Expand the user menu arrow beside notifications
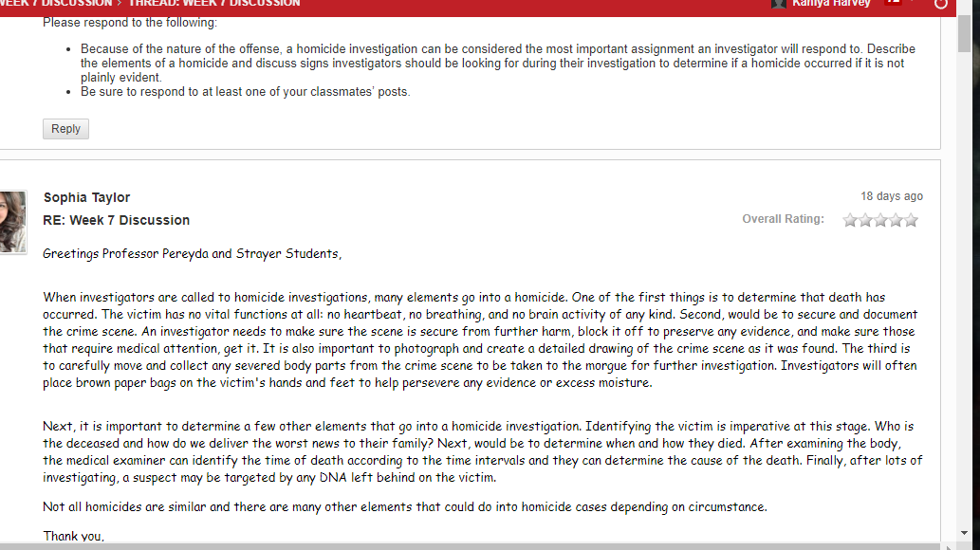Viewport: 980px width, 550px height. (x=914, y=3)
